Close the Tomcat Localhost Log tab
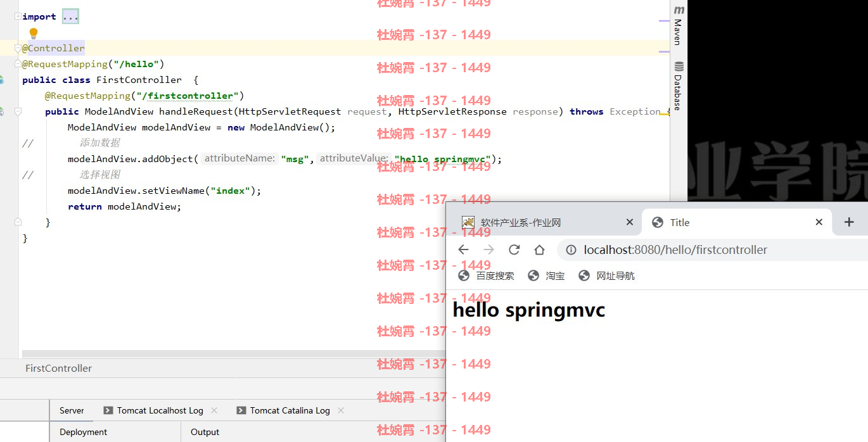This screenshot has height=442, width=868. 214,410
